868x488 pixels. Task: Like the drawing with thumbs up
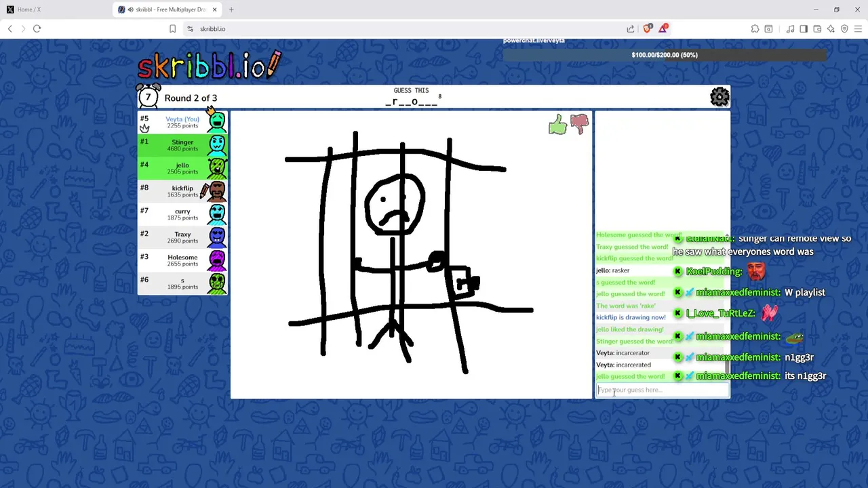coord(557,125)
